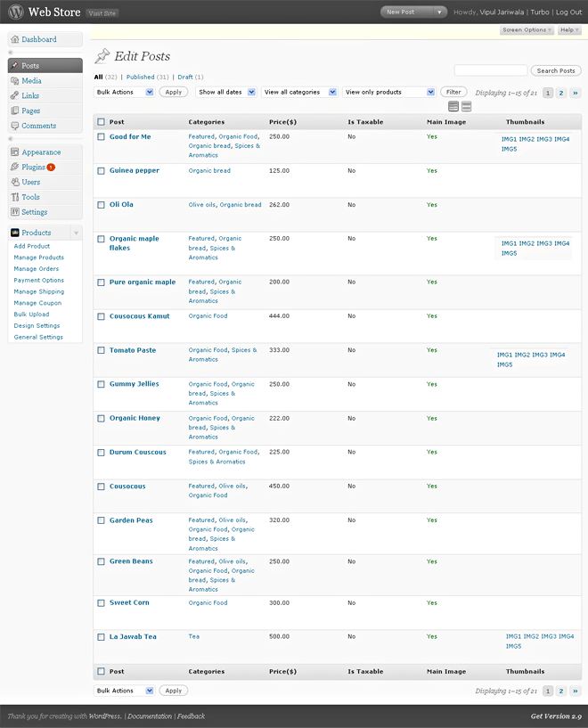Open the bottom Bulk Actions dropdown

tap(124, 691)
